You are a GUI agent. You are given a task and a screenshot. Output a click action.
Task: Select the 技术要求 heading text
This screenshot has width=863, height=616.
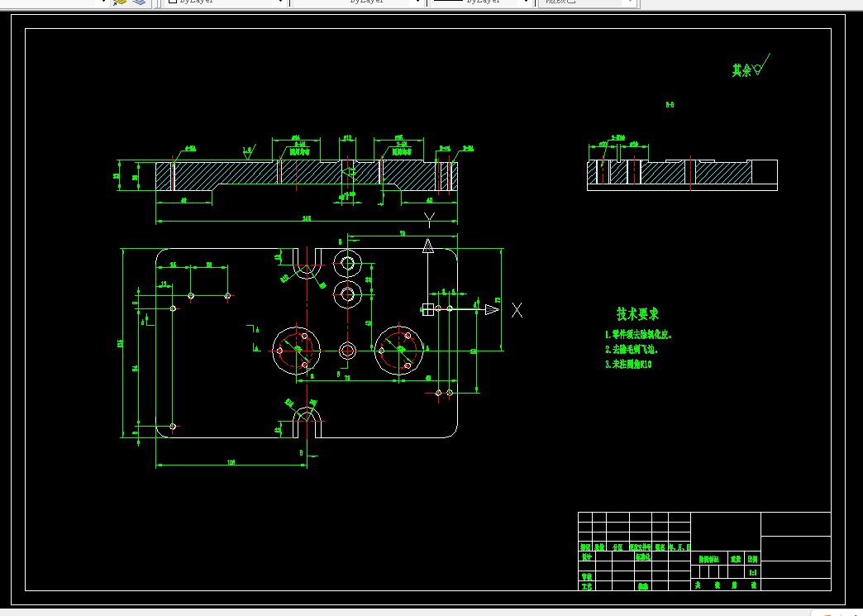tap(637, 314)
